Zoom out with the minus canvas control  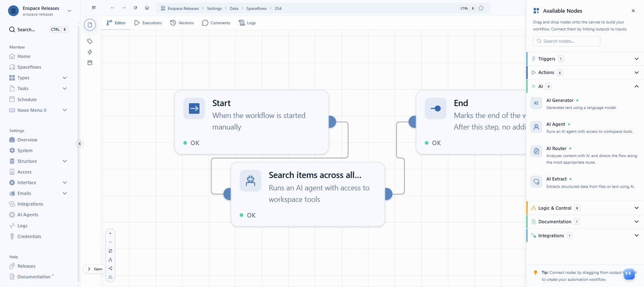(110, 242)
